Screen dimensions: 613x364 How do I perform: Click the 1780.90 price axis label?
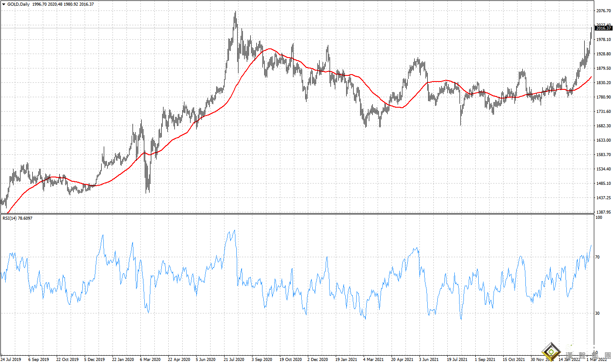603,97
